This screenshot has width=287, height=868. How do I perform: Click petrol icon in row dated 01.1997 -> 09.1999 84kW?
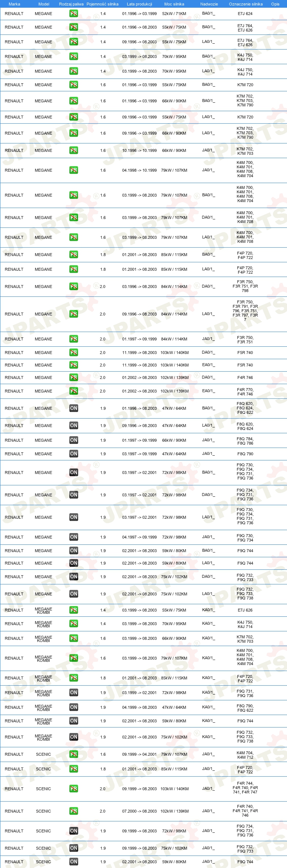point(73,339)
